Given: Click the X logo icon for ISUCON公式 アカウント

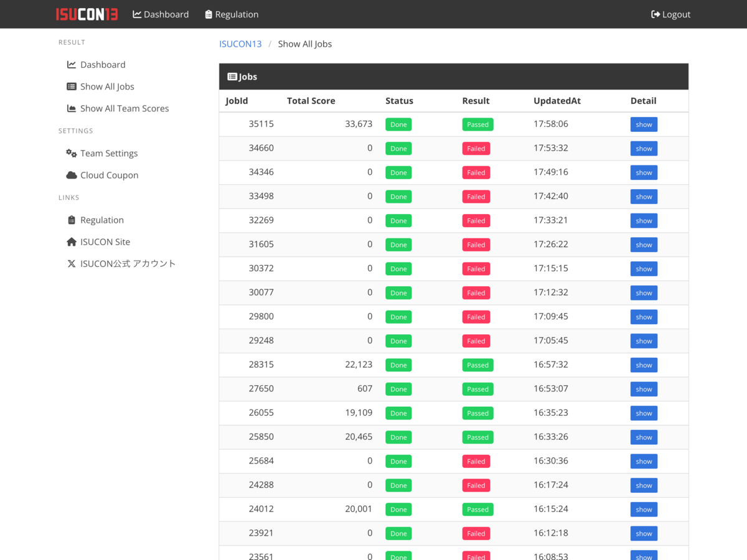Looking at the screenshot, I should pos(72,263).
